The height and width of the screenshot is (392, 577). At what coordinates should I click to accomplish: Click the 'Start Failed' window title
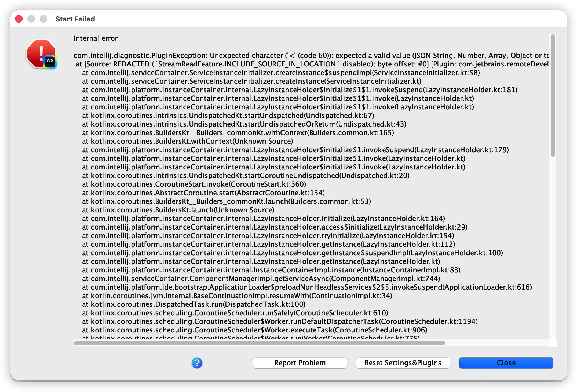coord(75,19)
